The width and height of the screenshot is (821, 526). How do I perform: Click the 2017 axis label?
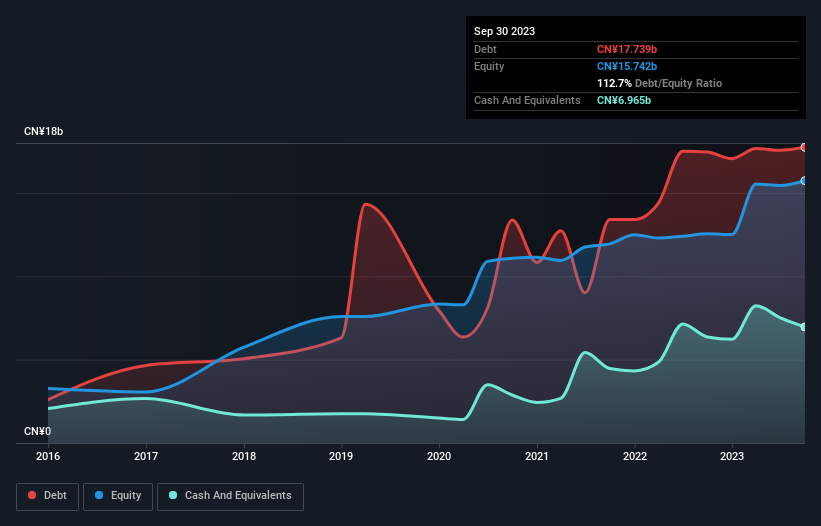point(146,456)
